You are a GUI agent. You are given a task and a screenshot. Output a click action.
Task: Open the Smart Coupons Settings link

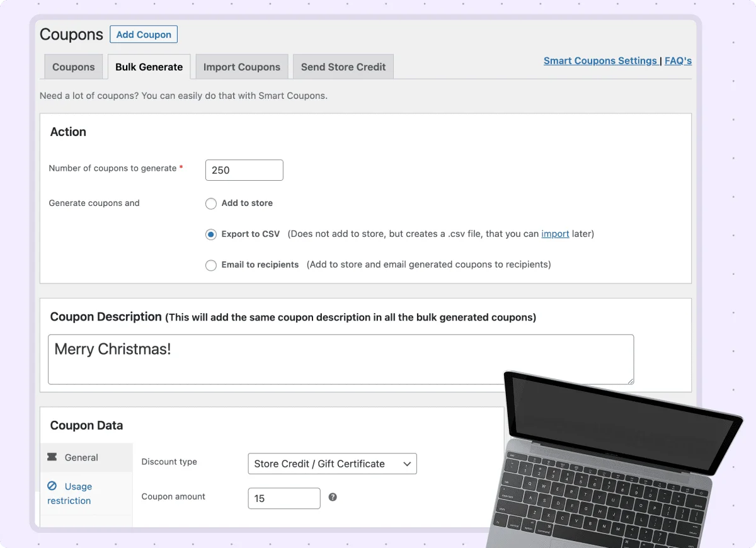click(x=600, y=61)
